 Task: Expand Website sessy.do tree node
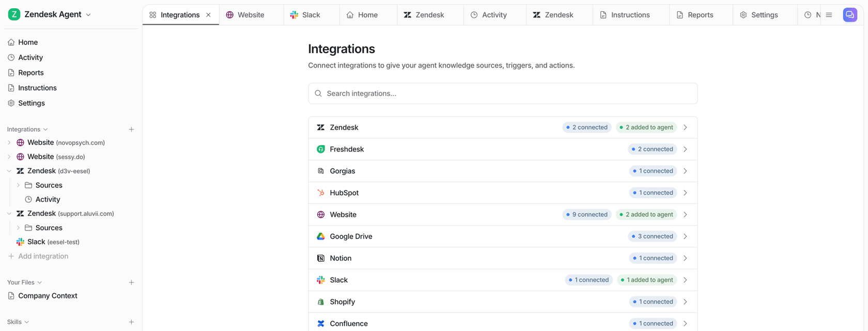9,157
